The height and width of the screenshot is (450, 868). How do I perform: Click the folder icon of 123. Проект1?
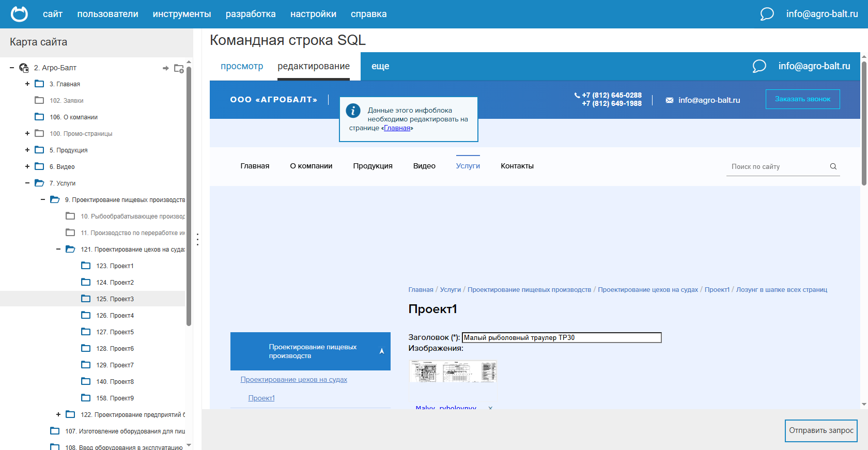[86, 266]
